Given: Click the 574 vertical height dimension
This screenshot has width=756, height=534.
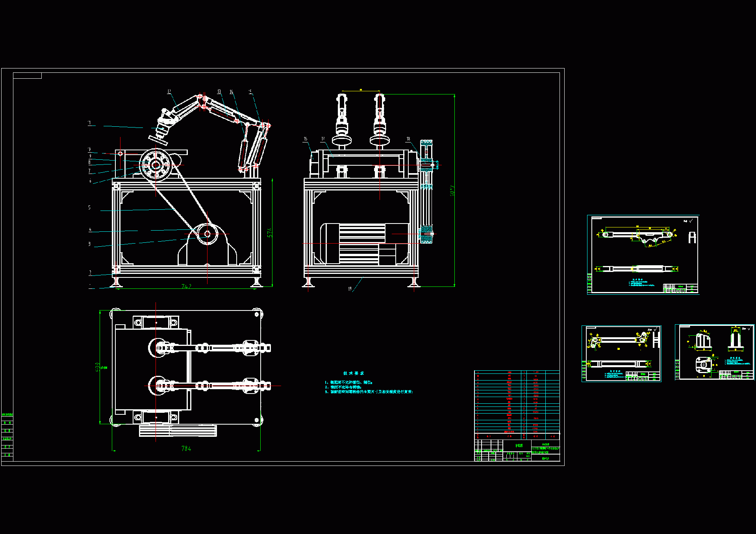Looking at the screenshot, I should coord(270,233).
